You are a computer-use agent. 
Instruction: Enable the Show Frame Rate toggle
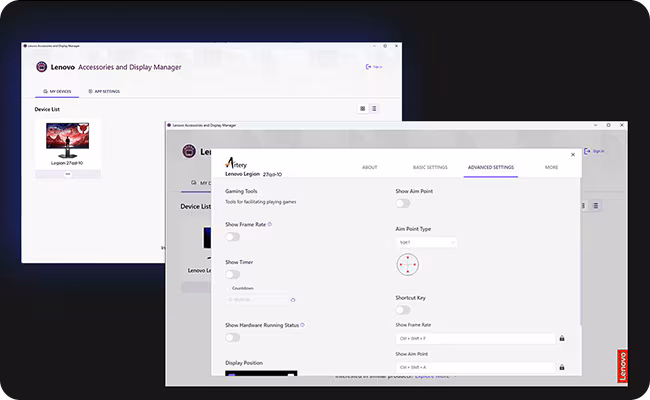coord(232,237)
